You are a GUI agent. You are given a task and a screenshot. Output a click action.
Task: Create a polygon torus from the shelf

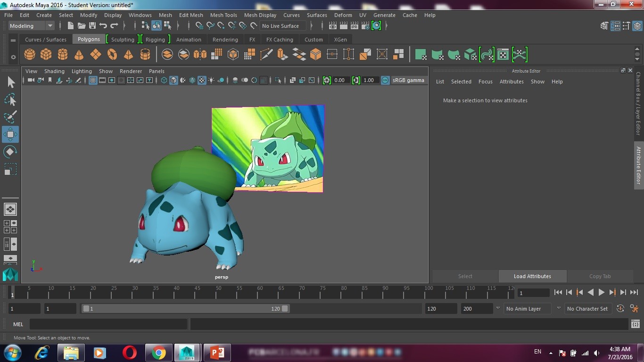click(x=112, y=54)
